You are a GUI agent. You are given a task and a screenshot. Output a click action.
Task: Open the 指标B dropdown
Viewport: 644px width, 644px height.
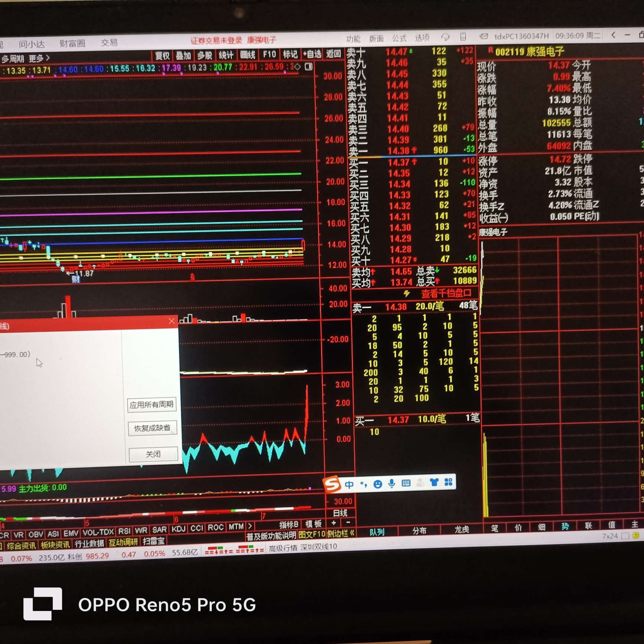click(x=289, y=524)
